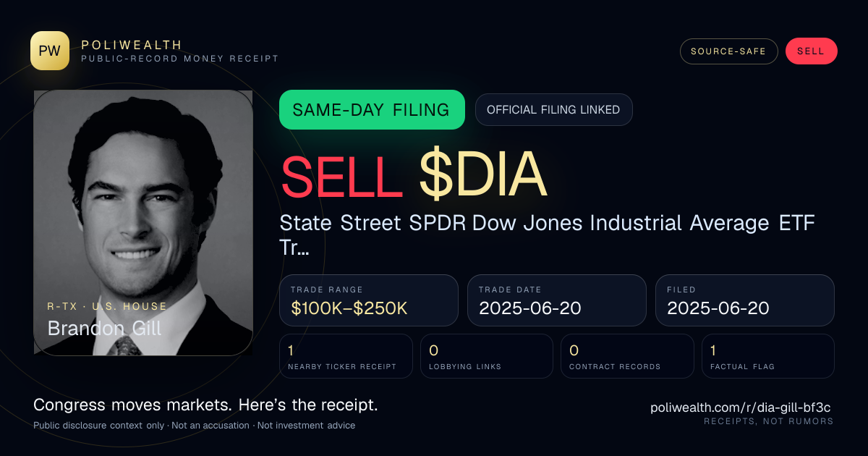Viewport: 868px width, 456px height.
Task: Select the Filed 2025-06-20 card
Action: (x=745, y=300)
